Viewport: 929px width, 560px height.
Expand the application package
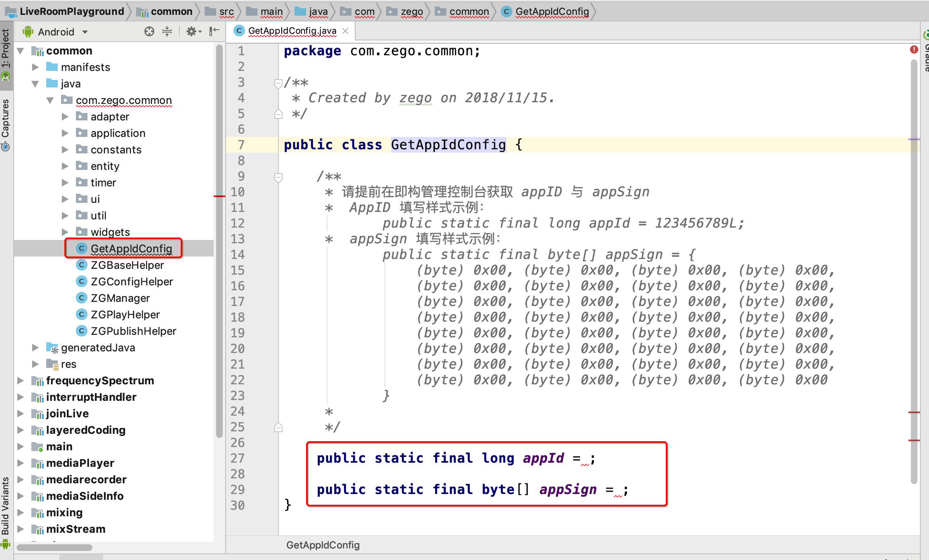coord(65,133)
